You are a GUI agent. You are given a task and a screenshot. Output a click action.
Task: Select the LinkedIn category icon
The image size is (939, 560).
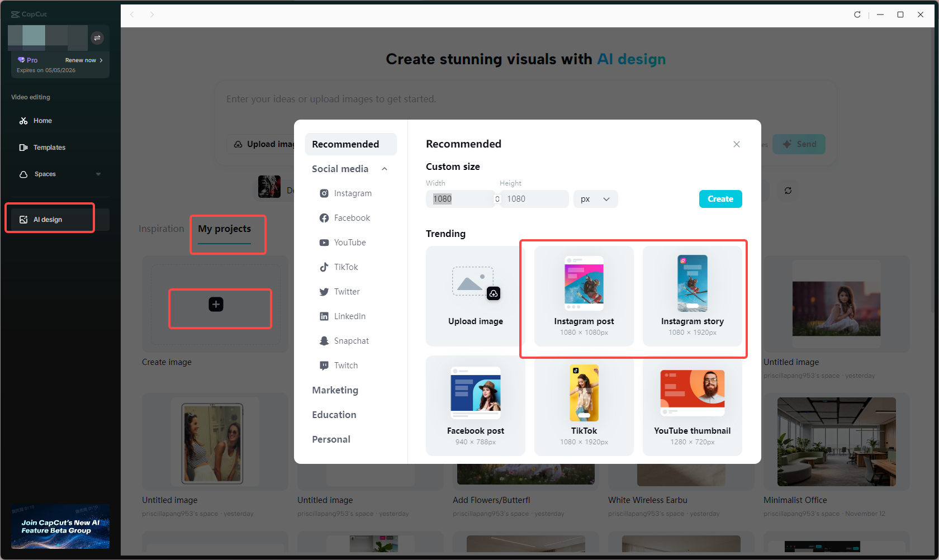pos(324,316)
